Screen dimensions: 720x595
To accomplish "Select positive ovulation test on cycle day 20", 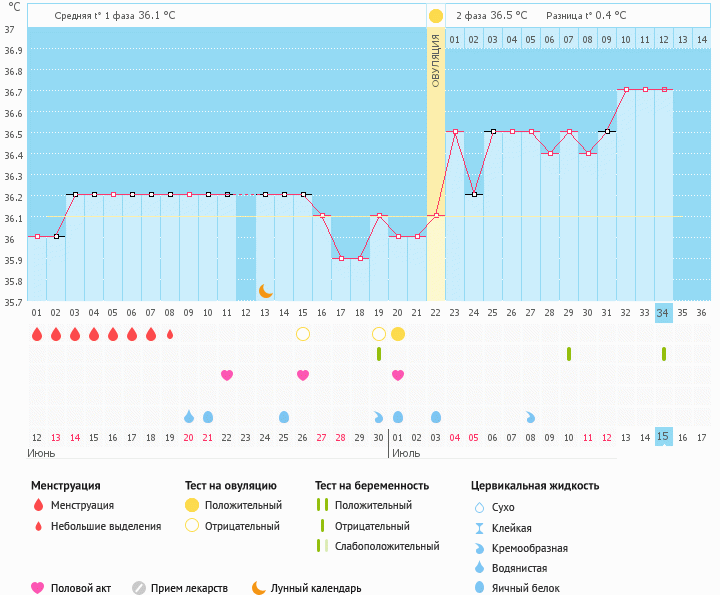I will [398, 334].
